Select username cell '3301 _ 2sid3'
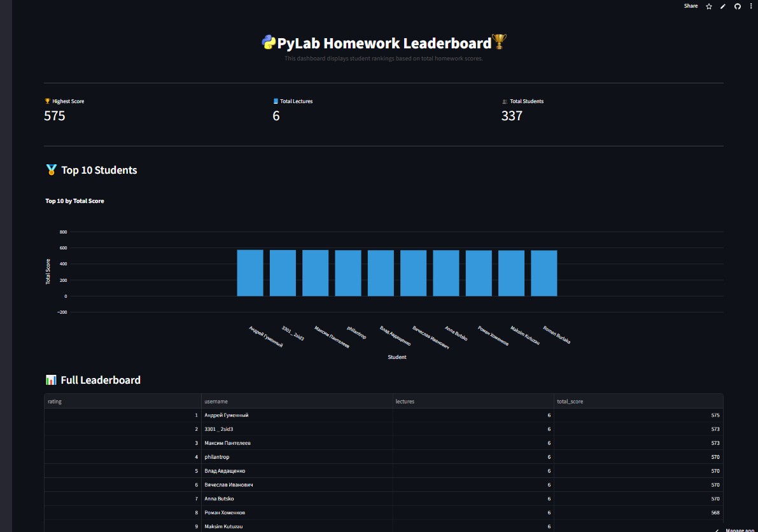Viewport: 758px width, 532px height. point(297,429)
